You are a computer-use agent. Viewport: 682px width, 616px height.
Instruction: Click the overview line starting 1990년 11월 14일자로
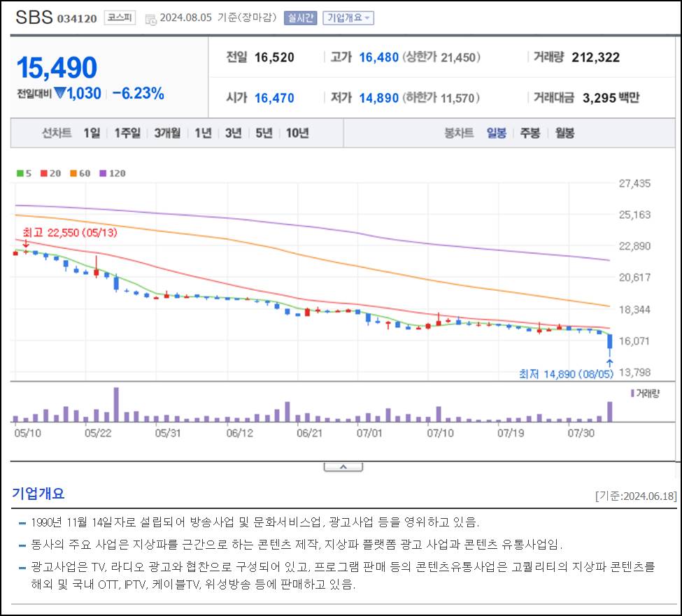pyautogui.click(x=255, y=522)
